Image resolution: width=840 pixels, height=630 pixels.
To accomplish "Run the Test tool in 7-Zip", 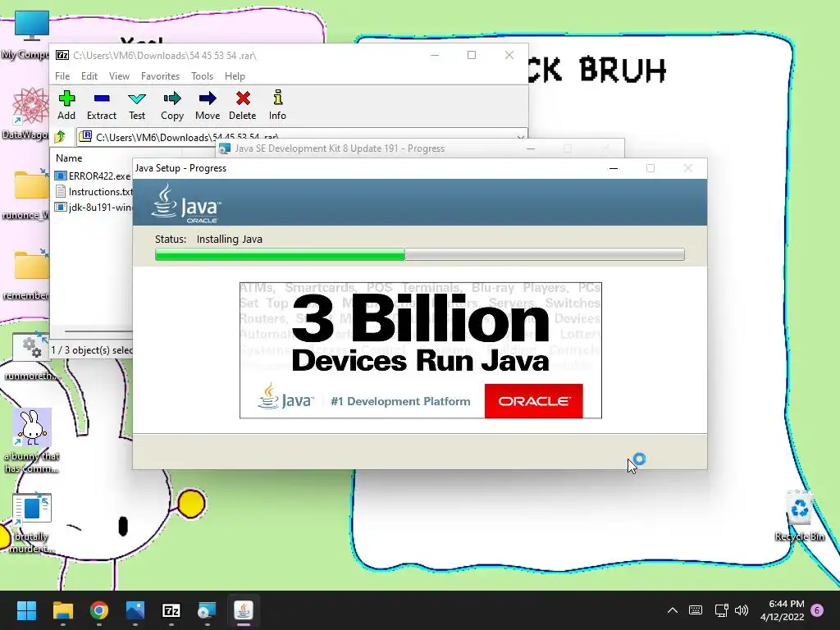I will coord(137,106).
